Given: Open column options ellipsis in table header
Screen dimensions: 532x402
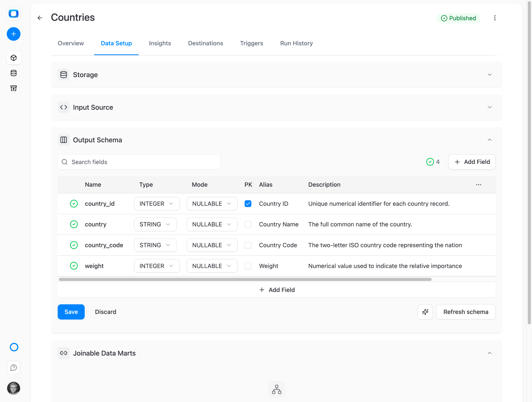Looking at the screenshot, I should point(479,185).
